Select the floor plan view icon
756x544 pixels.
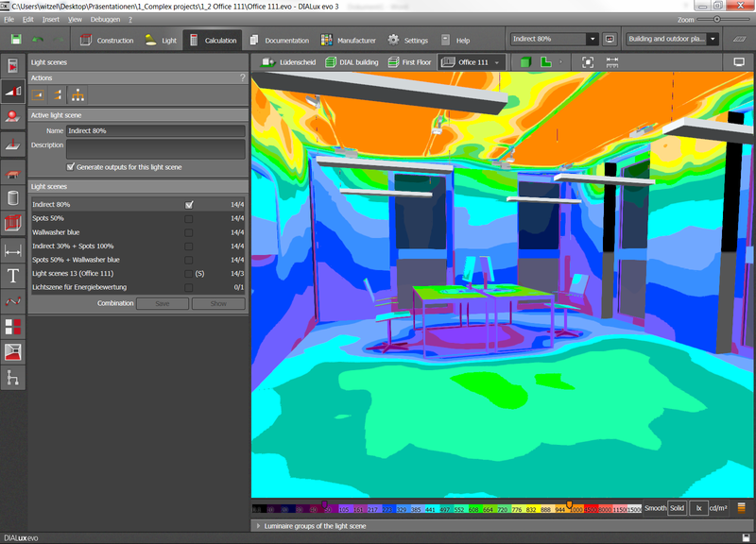coord(546,61)
